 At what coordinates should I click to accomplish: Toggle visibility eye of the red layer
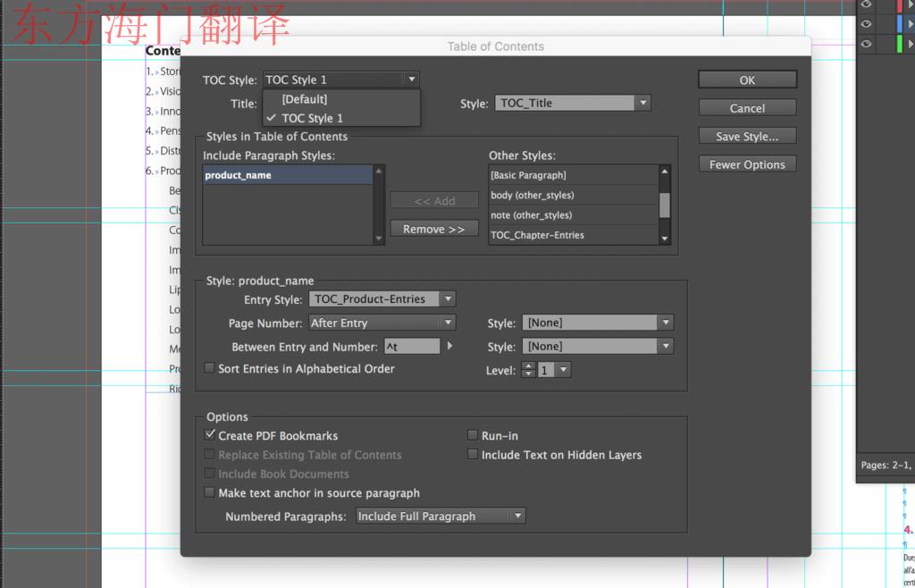(866, 4)
